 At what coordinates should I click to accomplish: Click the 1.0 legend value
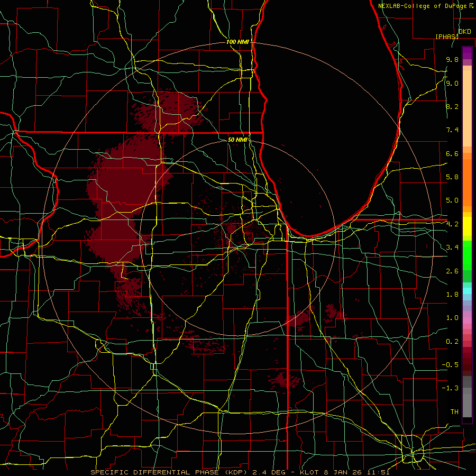click(452, 318)
